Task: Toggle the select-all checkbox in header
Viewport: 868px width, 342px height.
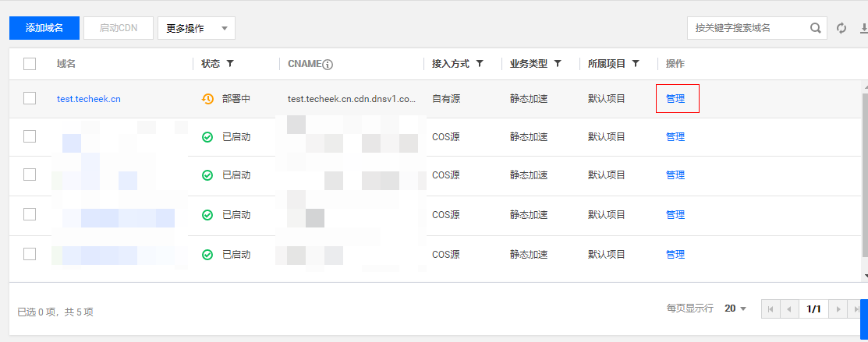Action: (30, 64)
